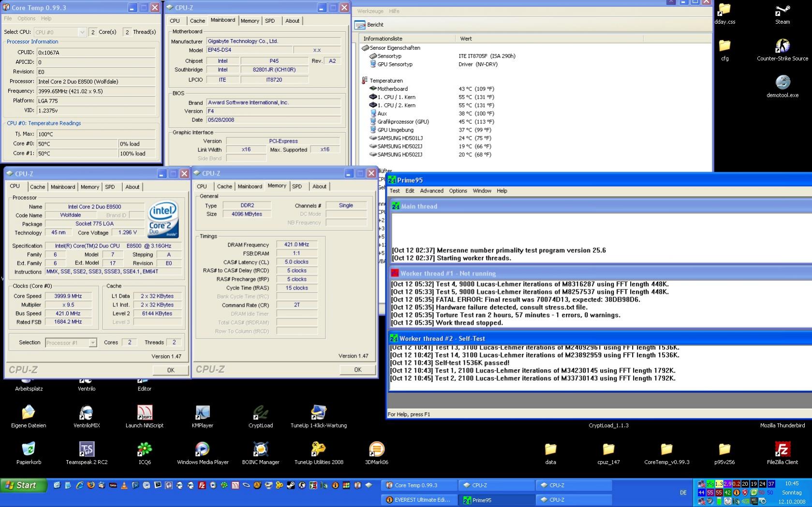This screenshot has height=507, width=812.
Task: Open the p95v256 folder
Action: pos(724,450)
